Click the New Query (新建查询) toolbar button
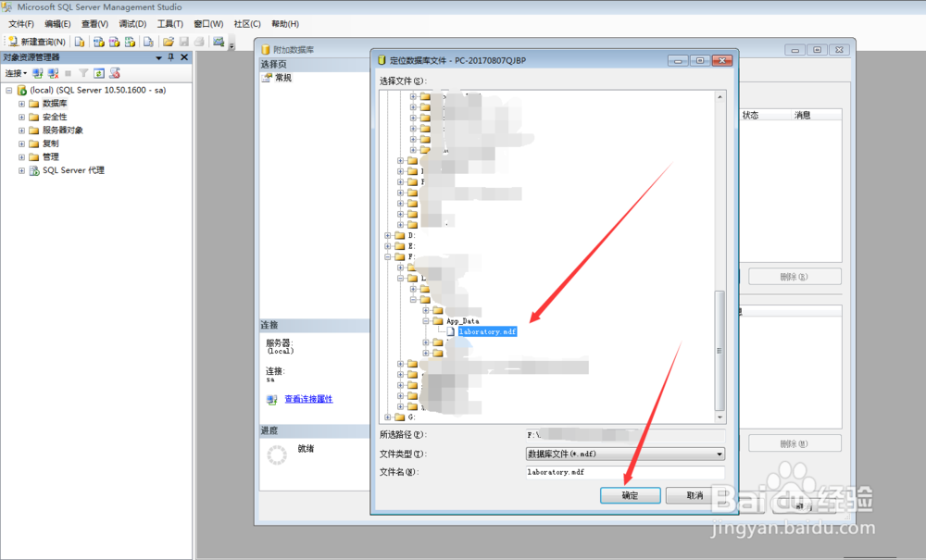Screen dimensions: 926x560 (37, 42)
